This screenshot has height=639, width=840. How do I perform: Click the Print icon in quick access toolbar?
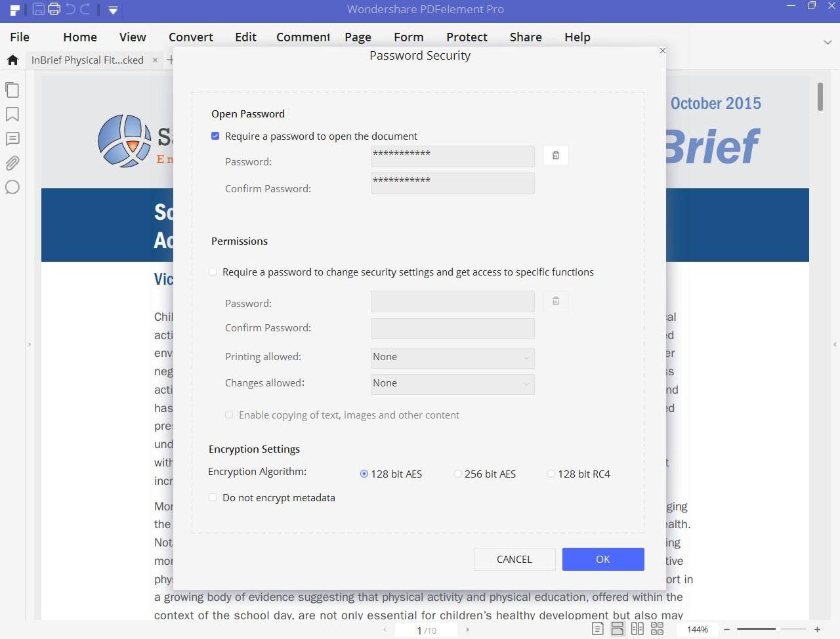[54, 9]
